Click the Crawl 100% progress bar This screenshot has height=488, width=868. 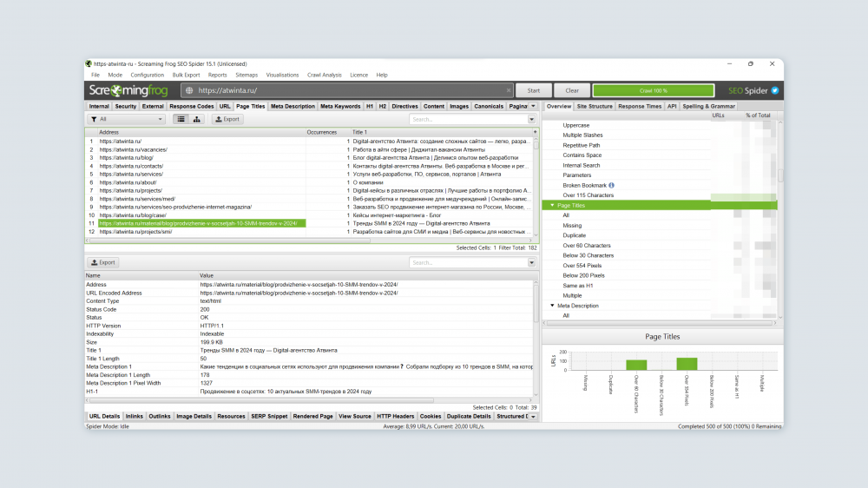pyautogui.click(x=654, y=90)
